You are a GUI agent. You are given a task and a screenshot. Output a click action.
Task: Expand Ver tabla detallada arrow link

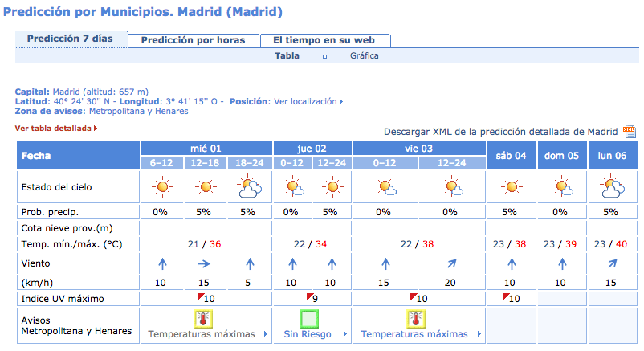coord(96,129)
